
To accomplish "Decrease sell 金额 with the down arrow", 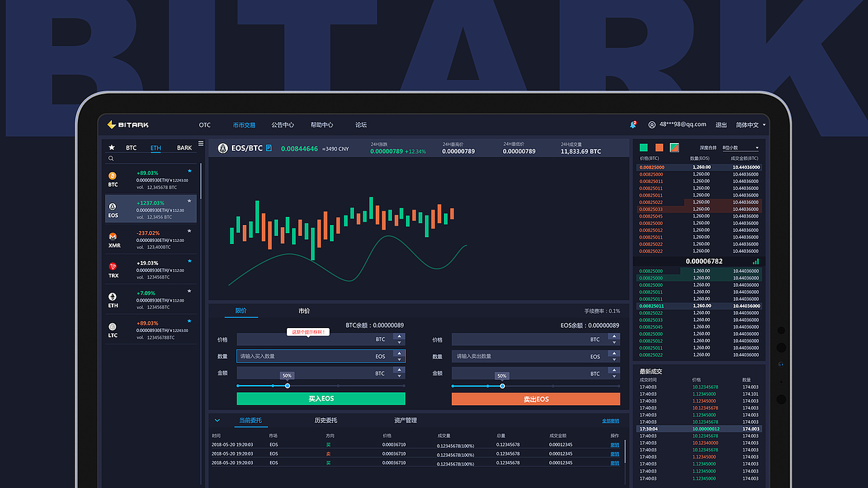I will tap(614, 376).
